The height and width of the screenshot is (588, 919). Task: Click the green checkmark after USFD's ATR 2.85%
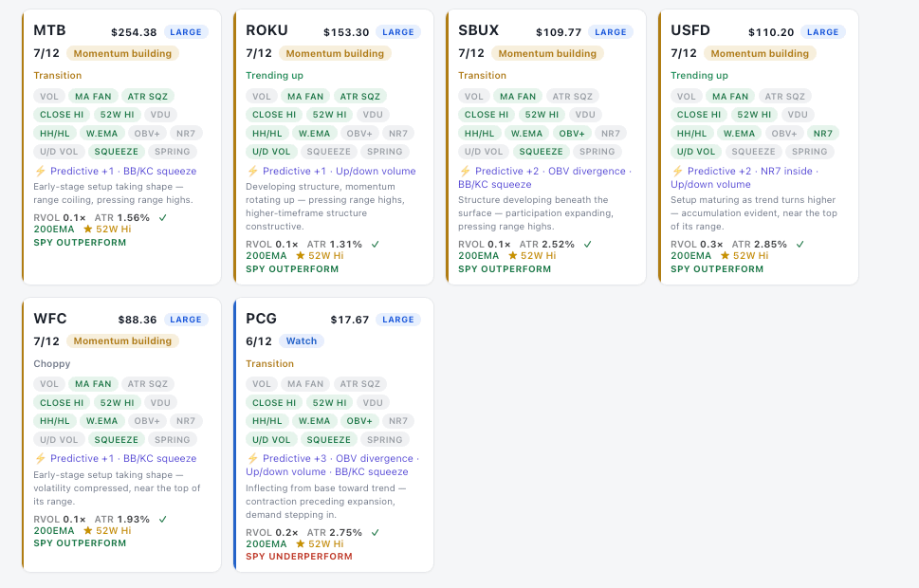pyautogui.click(x=800, y=245)
